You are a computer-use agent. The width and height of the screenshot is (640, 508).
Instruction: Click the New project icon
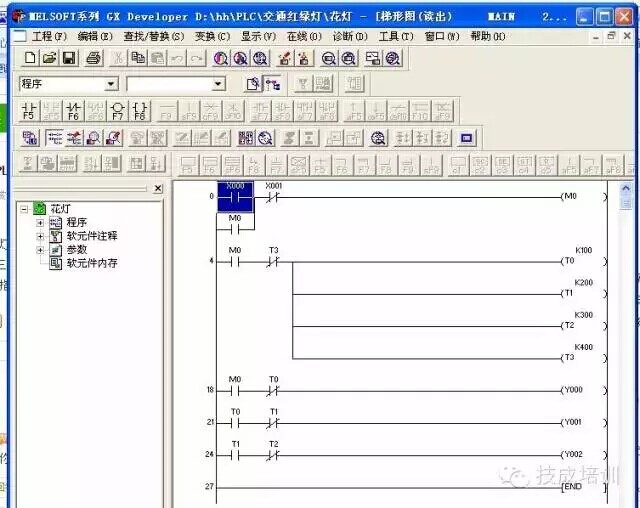(30, 58)
